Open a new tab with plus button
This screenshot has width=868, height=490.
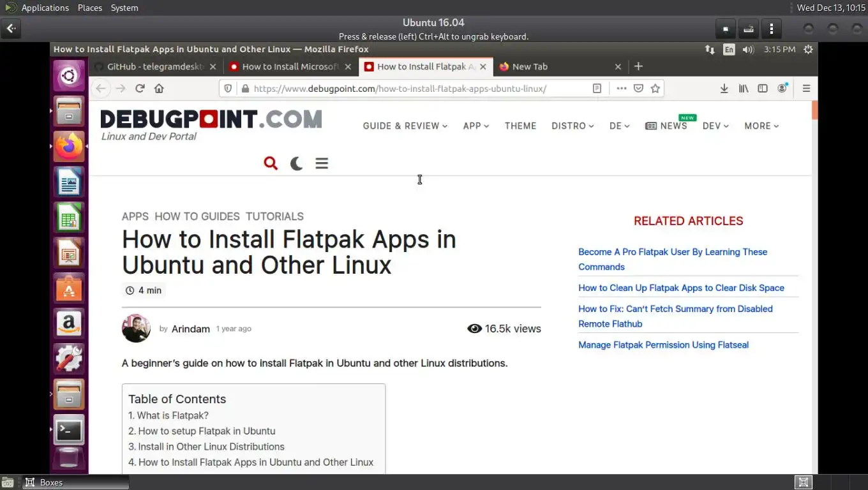638,66
